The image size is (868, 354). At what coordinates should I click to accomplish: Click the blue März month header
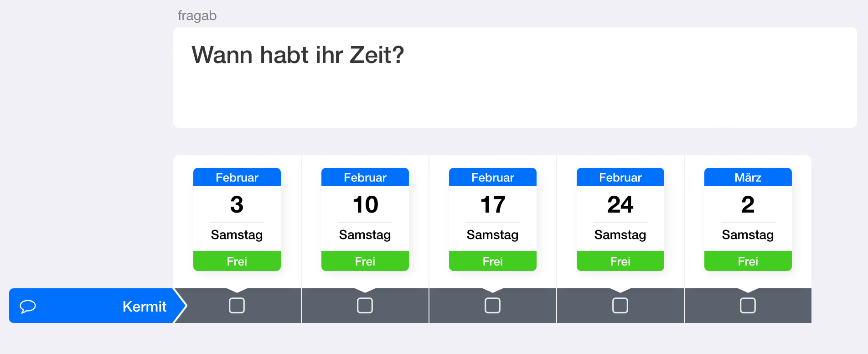point(748,177)
